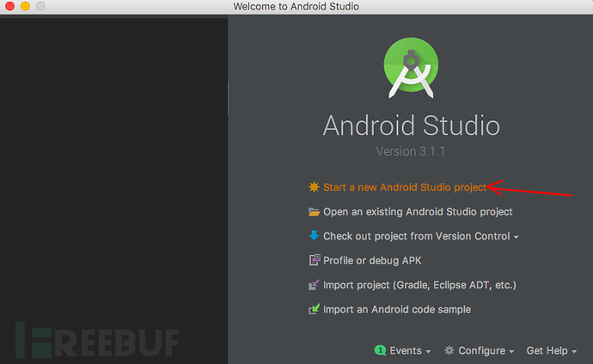Screen dimensions: 593x364
Task: Click the Android Studio logo
Action: (x=411, y=68)
